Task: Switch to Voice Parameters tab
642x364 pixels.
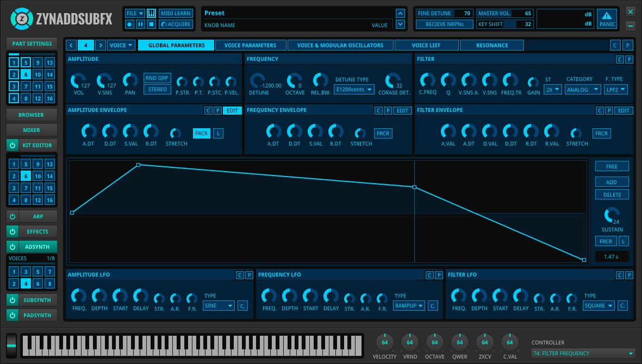Action: 250,45
